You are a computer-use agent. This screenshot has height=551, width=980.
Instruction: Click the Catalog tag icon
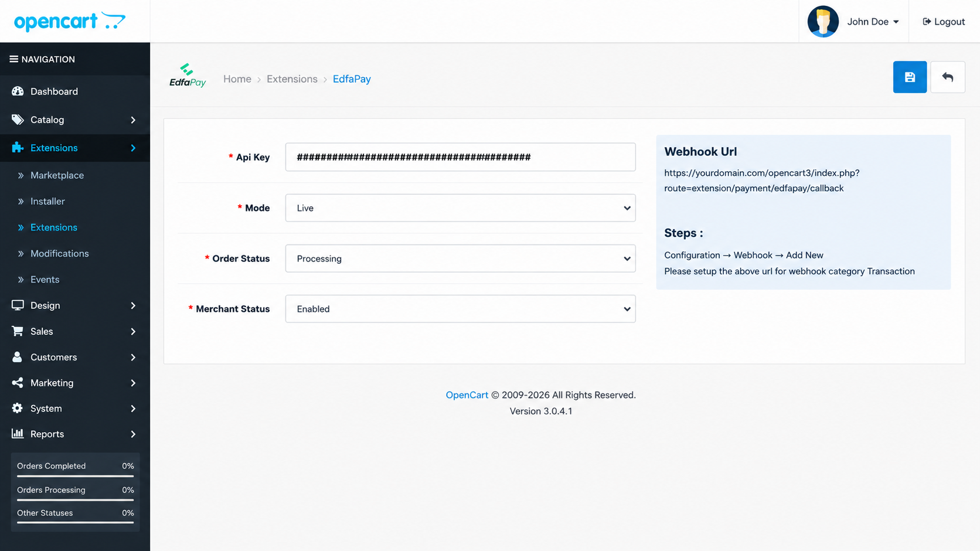(x=18, y=120)
